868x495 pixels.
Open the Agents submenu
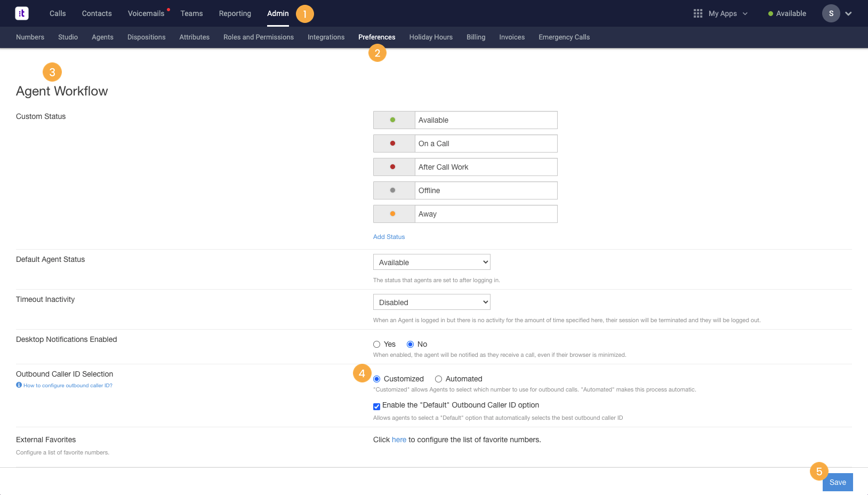point(102,37)
